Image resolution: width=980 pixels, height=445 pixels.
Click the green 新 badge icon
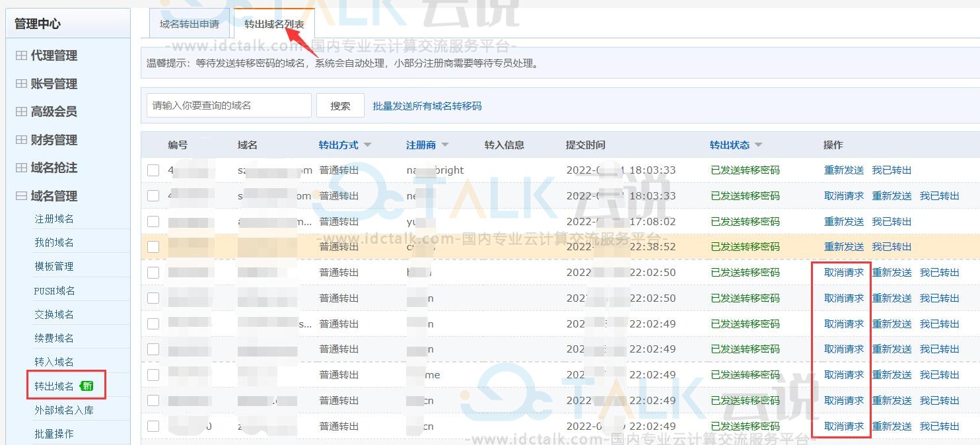click(x=87, y=386)
